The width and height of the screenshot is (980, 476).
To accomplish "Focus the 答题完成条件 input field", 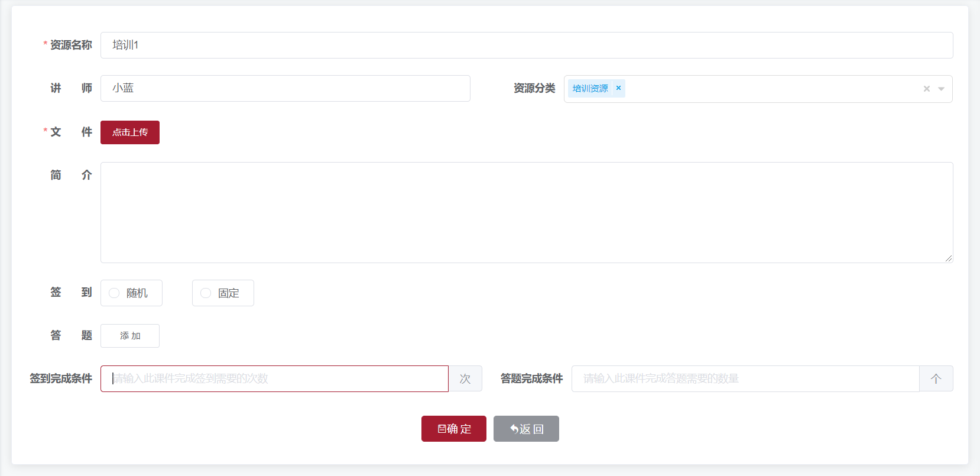I will pos(745,378).
